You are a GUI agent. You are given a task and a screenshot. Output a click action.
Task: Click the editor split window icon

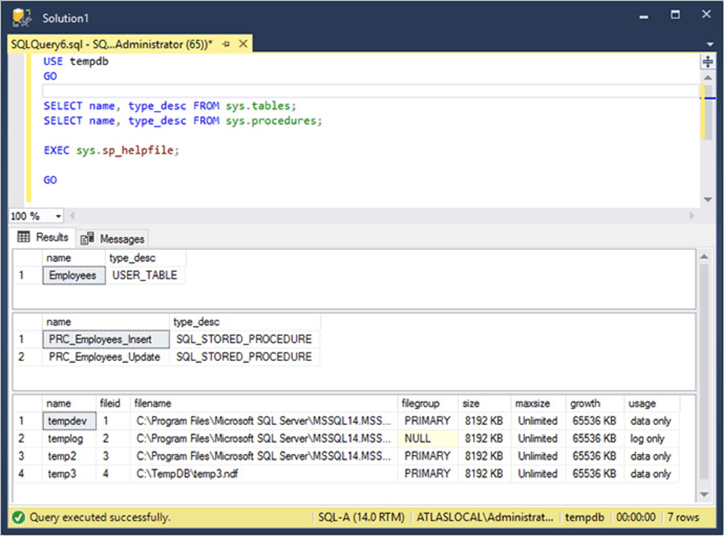point(708,62)
